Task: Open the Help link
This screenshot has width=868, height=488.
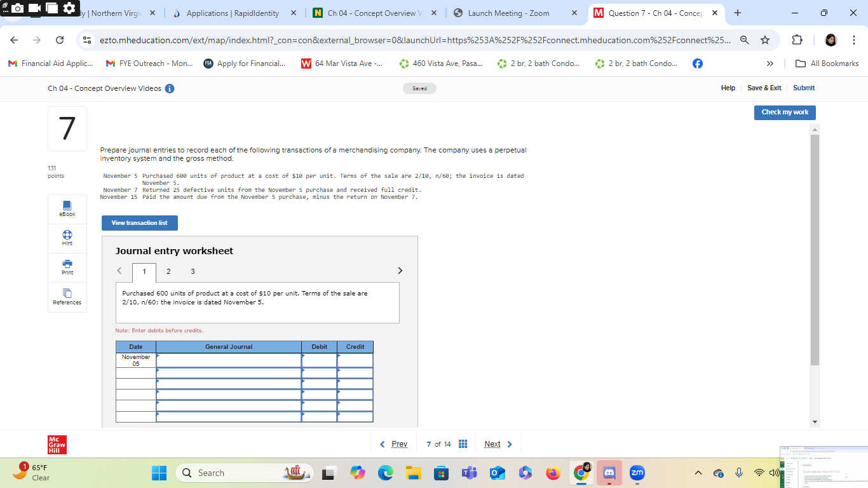Action: tap(728, 88)
